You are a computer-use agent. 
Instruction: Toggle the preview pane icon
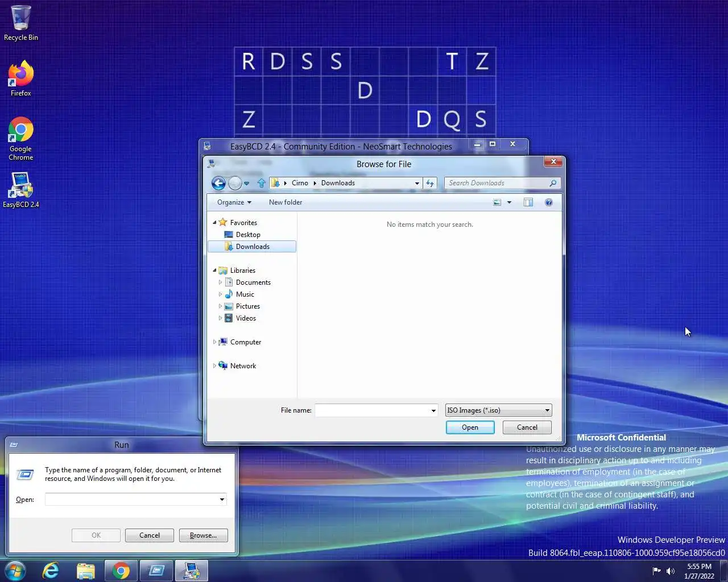528,202
